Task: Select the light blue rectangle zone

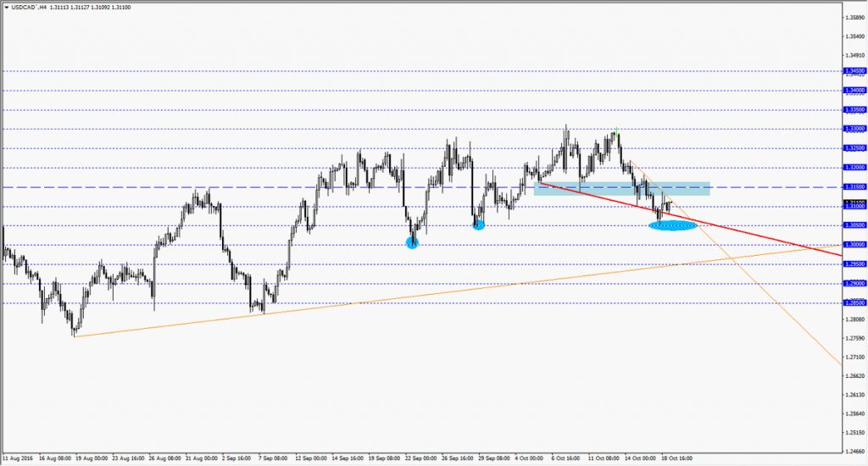Action: click(621, 189)
